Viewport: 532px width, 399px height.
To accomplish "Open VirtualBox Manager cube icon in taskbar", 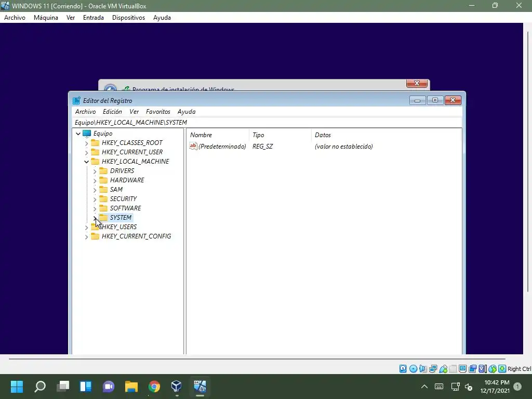I will click(177, 387).
